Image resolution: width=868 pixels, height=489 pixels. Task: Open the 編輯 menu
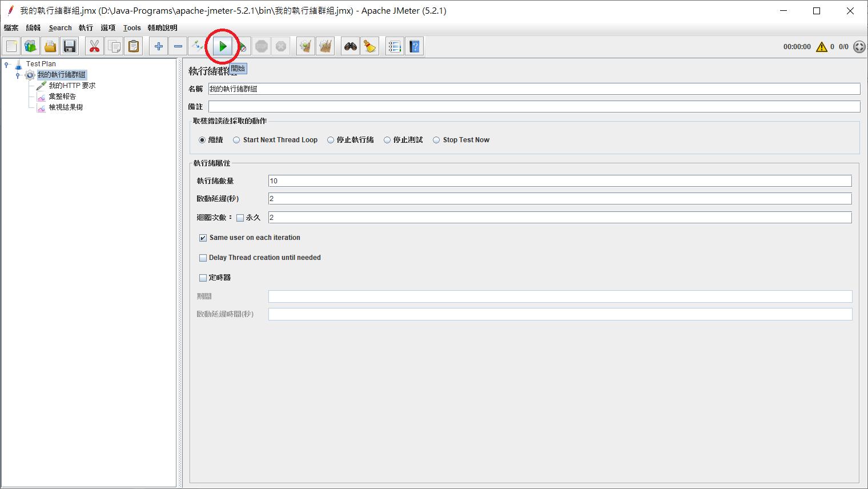[33, 27]
